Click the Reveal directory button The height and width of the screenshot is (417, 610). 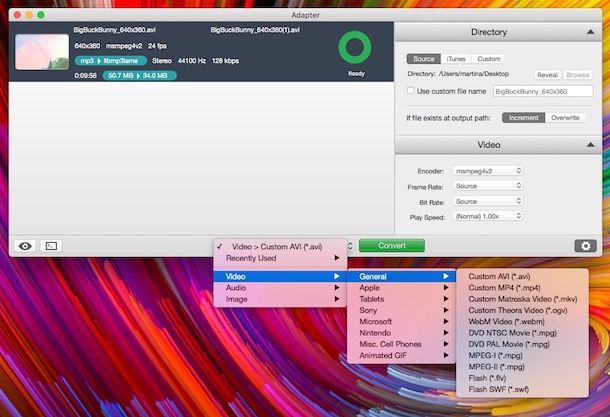547,75
